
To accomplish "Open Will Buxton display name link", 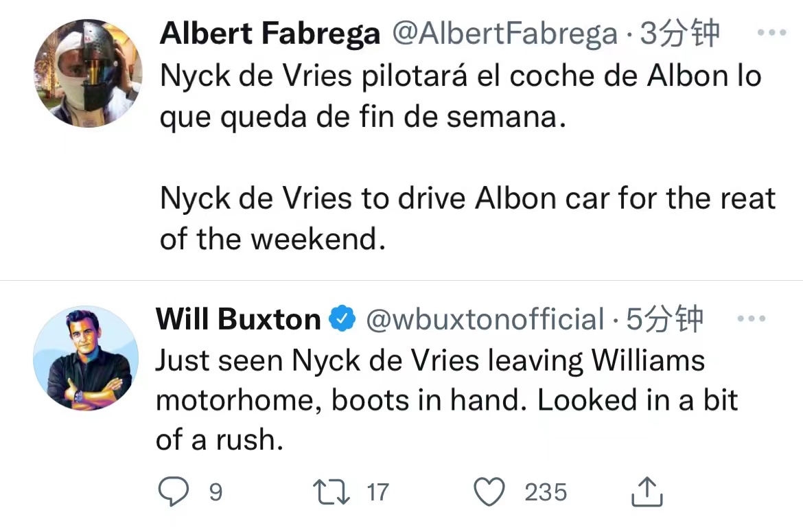I will click(238, 319).
